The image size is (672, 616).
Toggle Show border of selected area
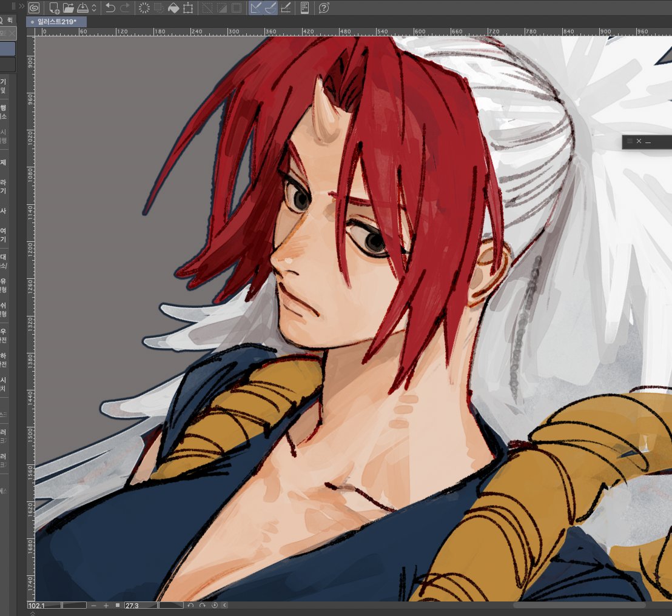point(236,8)
